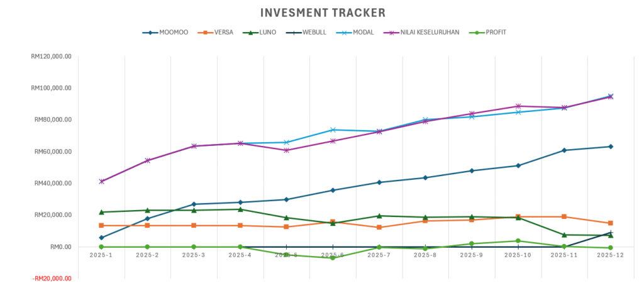Click the MODAL data point at 2025-6

[332, 130]
